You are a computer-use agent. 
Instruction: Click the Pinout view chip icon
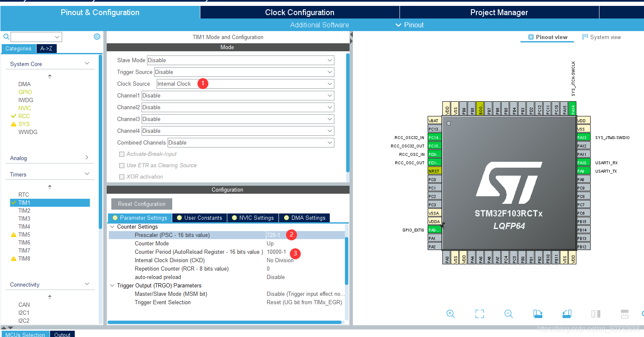pos(531,37)
